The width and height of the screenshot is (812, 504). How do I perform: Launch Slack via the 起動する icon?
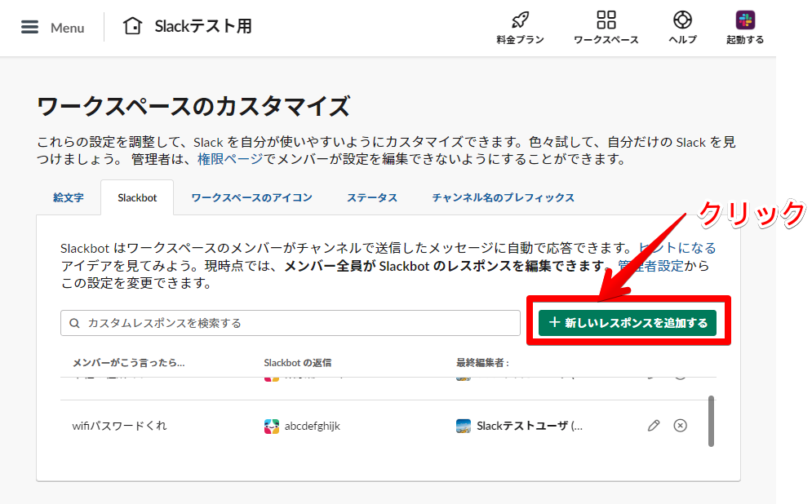(743, 19)
